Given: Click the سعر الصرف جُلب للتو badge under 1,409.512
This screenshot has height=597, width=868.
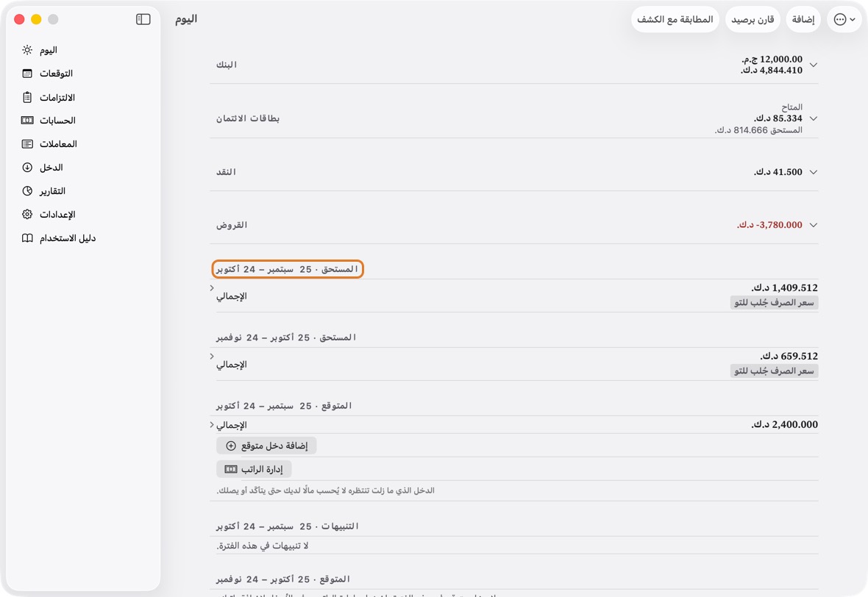Looking at the screenshot, I should point(774,303).
